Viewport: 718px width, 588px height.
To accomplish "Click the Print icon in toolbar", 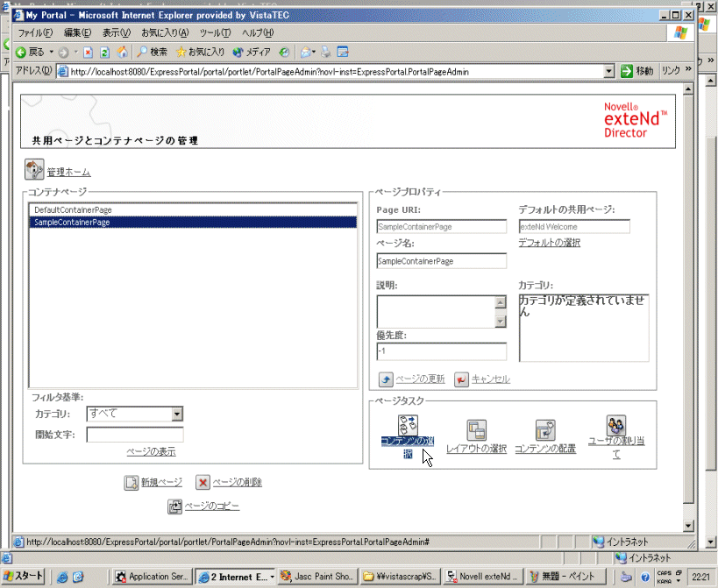I will click(x=325, y=53).
